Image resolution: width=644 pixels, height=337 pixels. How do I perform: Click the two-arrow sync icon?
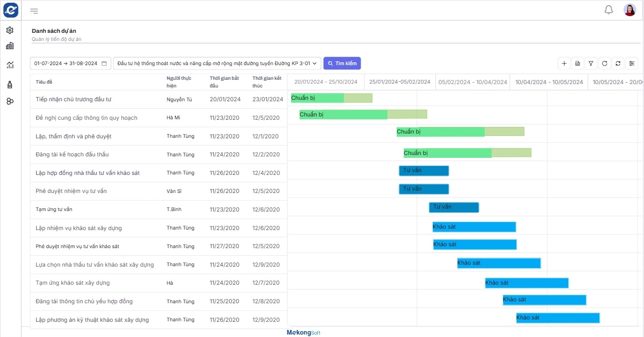pos(618,63)
